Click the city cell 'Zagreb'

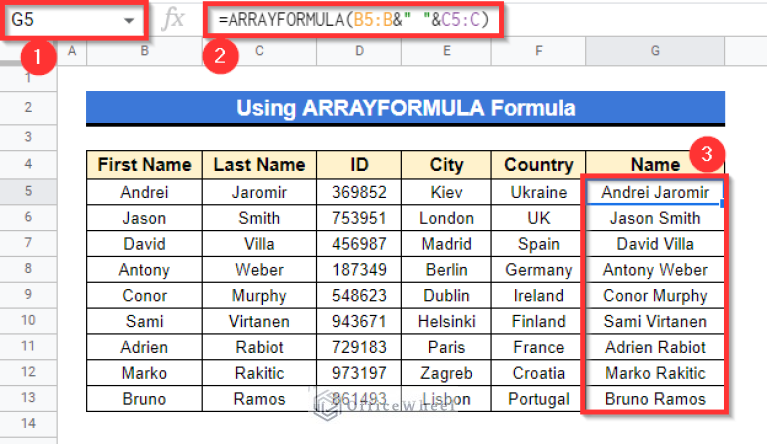pyautogui.click(x=446, y=374)
